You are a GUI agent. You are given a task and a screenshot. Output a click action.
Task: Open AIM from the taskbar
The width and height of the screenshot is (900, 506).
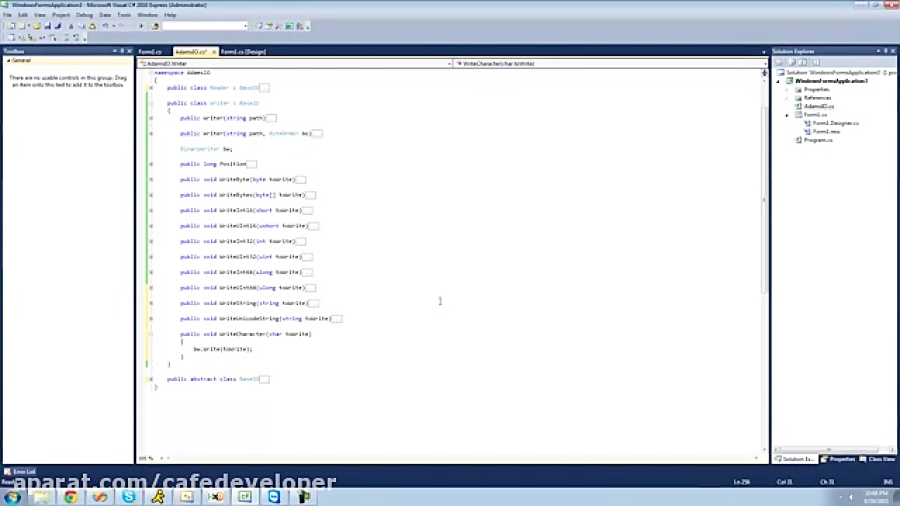click(158, 497)
